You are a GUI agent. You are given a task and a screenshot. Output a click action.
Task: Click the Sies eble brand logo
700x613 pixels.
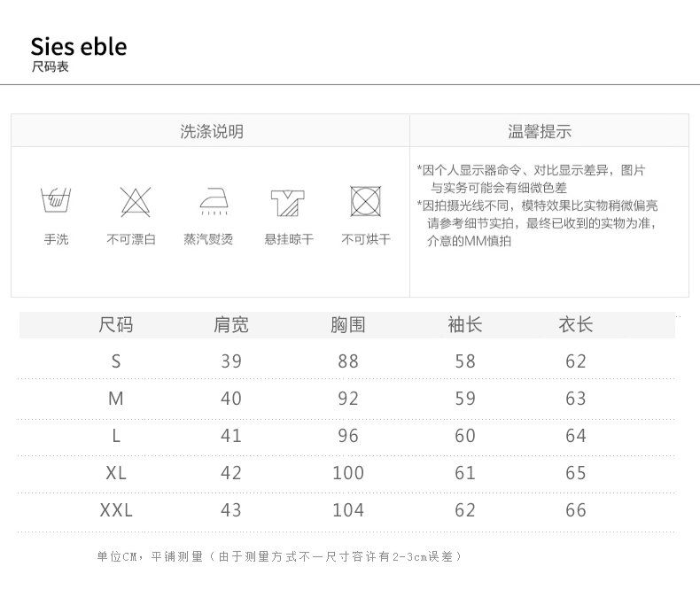(x=79, y=46)
